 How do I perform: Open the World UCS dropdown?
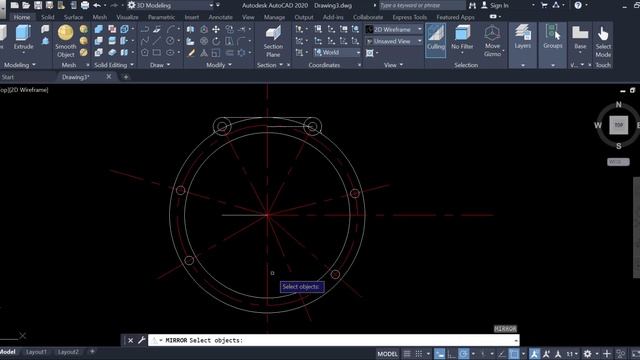coord(337,53)
